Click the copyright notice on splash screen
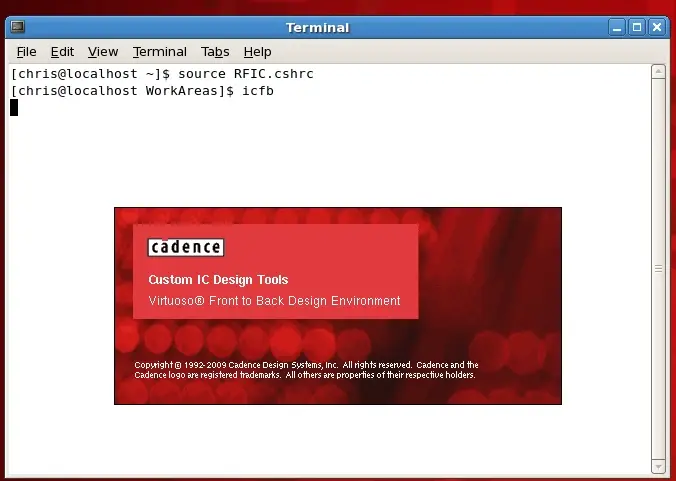 coord(306,370)
